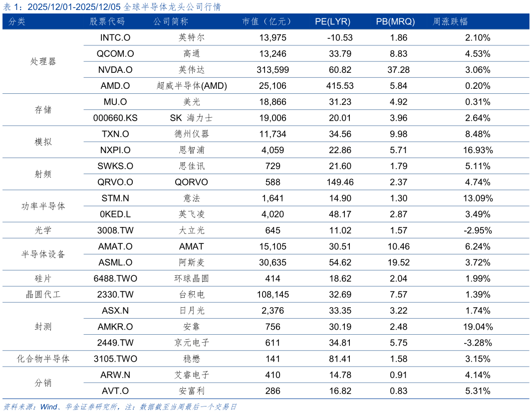Click weekly change 16.93%
This screenshot has width=532, height=413.
click(x=478, y=150)
